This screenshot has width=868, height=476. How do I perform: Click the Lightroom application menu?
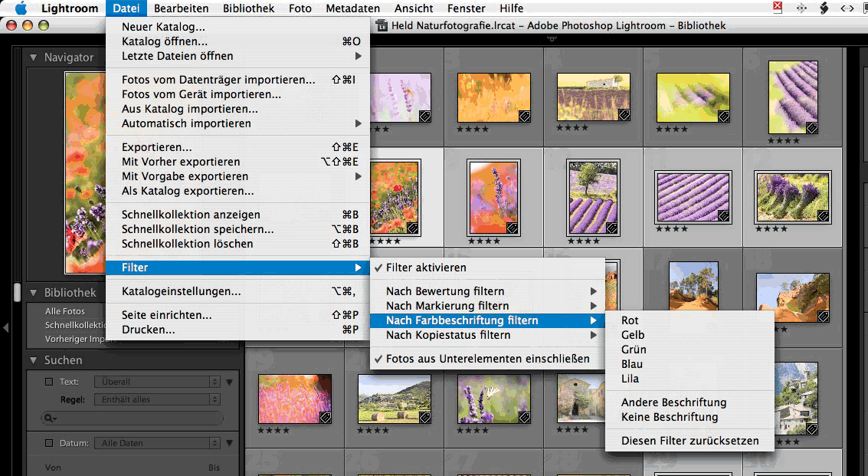pyautogui.click(x=70, y=8)
